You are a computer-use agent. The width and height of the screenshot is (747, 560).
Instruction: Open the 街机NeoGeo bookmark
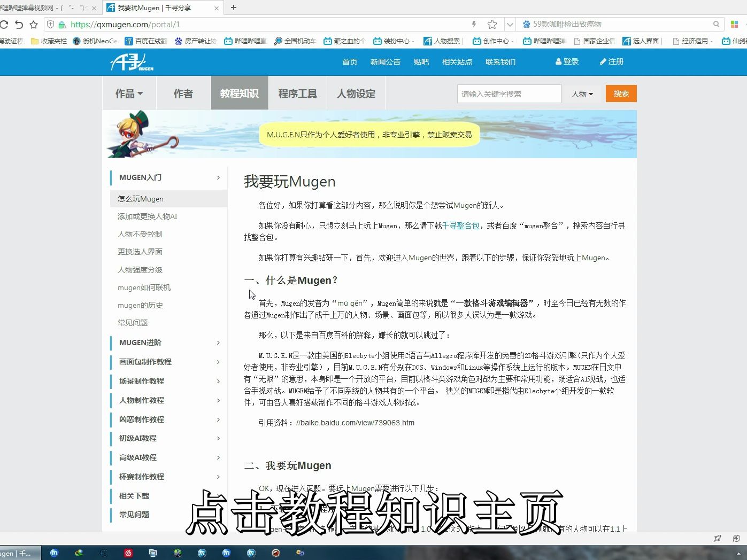pos(95,41)
